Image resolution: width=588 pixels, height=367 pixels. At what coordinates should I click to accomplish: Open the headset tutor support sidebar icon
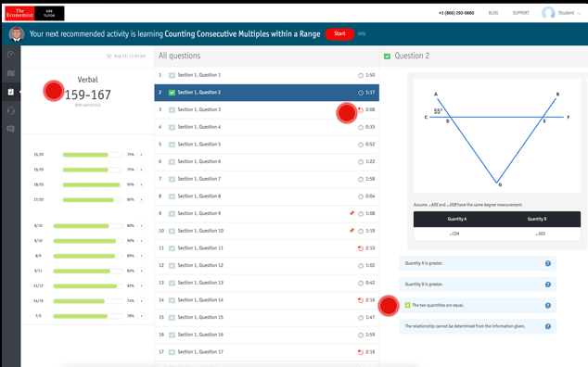(11, 110)
